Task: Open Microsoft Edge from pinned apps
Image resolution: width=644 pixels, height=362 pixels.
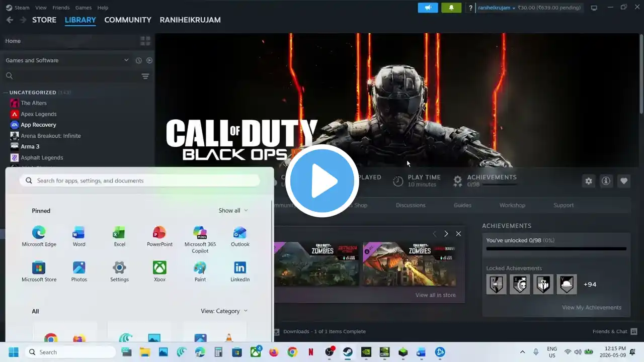Action: 39,236
